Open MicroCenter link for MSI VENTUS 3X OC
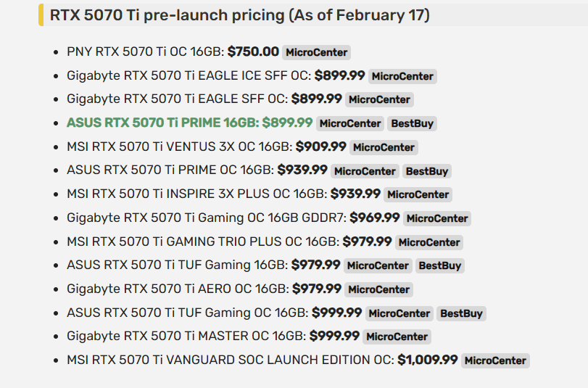Image resolution: width=588 pixels, height=388 pixels. coord(384,147)
